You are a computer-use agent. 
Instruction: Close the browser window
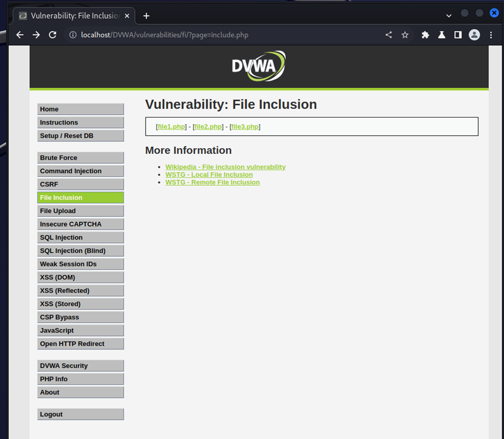pos(494,13)
